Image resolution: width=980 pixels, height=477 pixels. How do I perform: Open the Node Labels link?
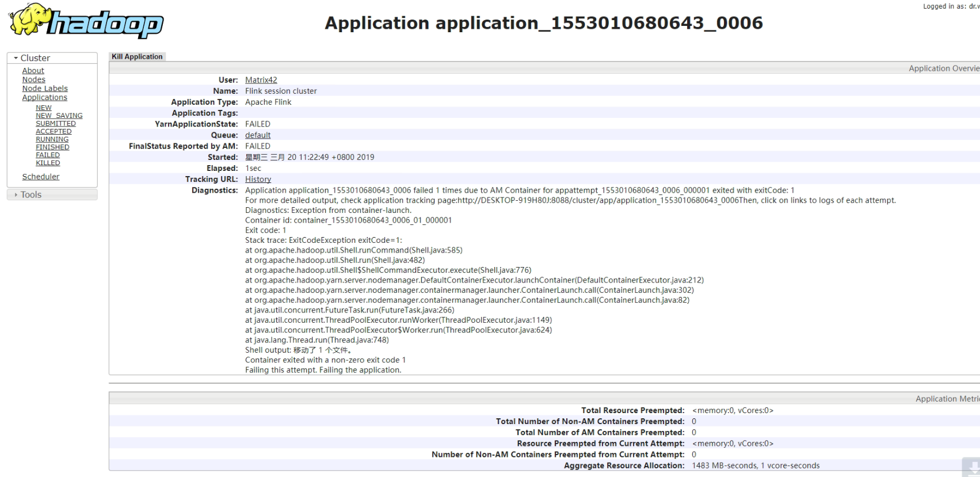click(45, 89)
